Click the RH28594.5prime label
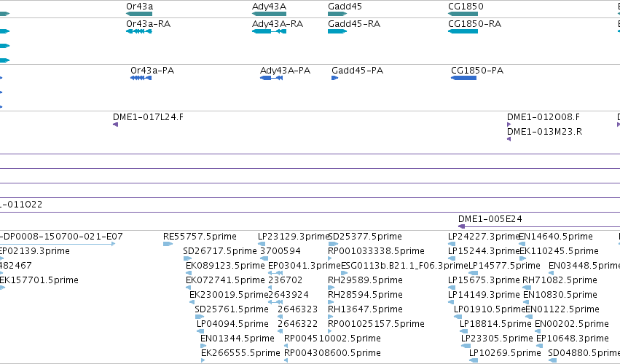Image resolution: width=620 pixels, height=364 pixels. click(365, 295)
